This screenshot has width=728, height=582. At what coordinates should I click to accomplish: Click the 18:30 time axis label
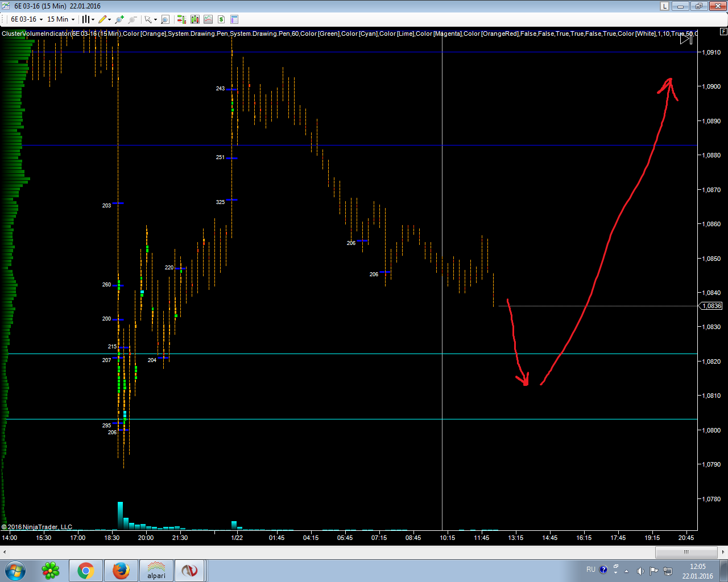click(112, 538)
